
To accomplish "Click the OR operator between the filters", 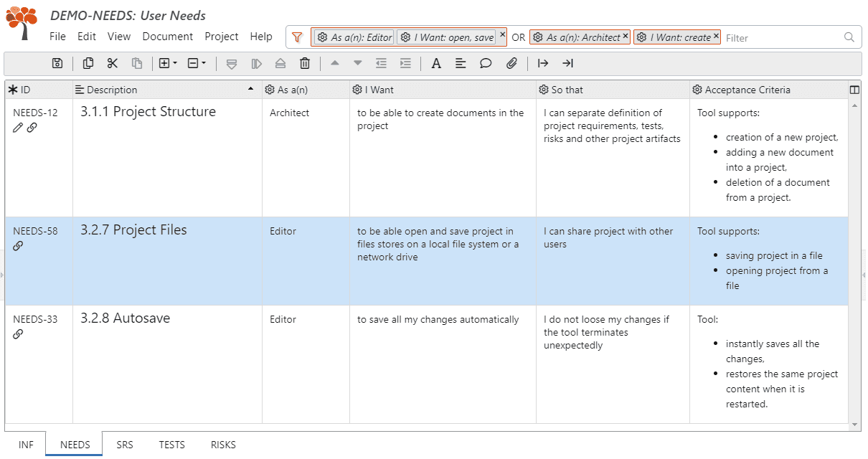I will (x=519, y=37).
